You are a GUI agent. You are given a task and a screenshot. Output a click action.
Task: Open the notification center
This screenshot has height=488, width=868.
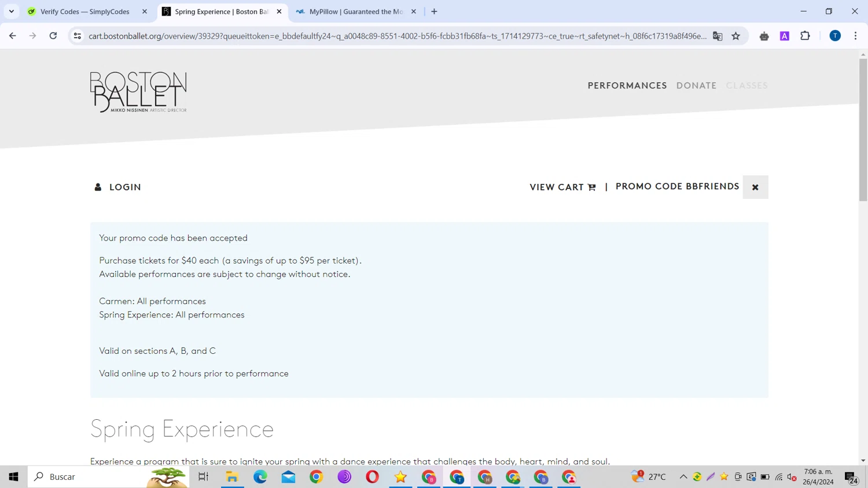pos(851,478)
